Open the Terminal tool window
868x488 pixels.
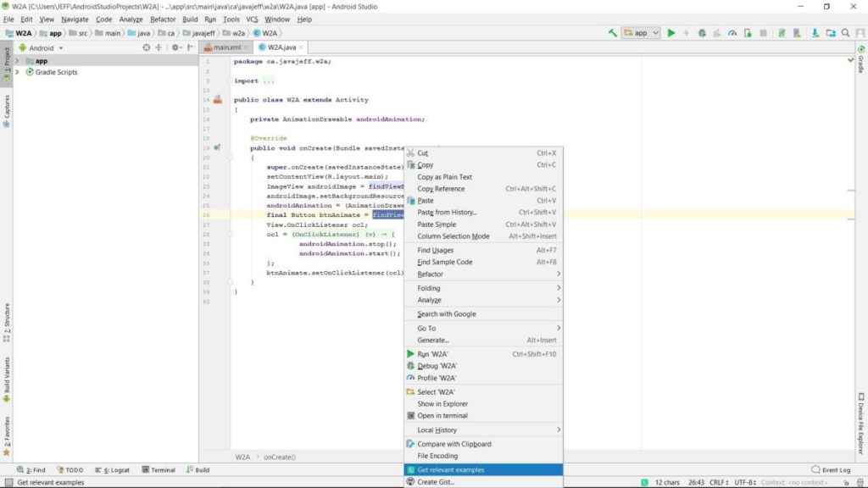[159, 469]
